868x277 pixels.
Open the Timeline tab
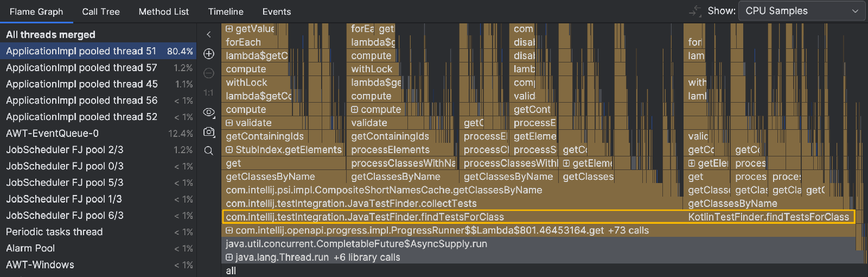226,11
